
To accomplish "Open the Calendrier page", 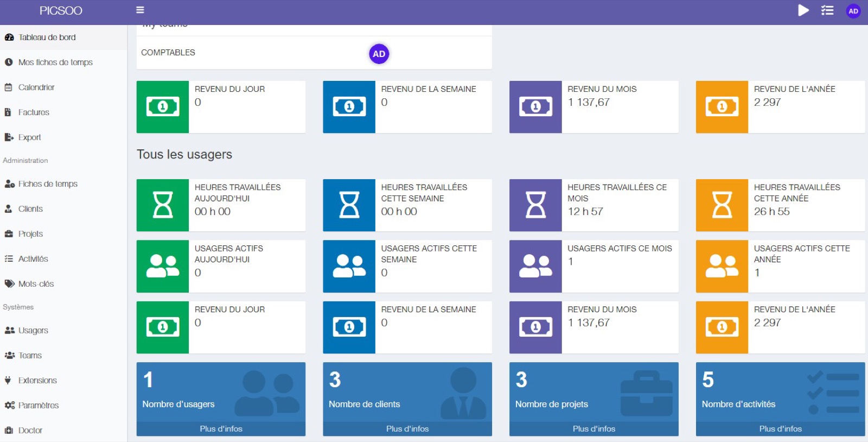I will click(63, 87).
